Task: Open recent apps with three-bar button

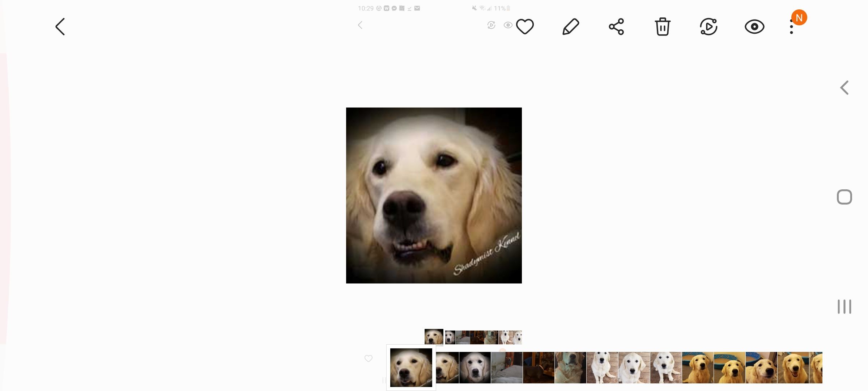Action: 844,307
